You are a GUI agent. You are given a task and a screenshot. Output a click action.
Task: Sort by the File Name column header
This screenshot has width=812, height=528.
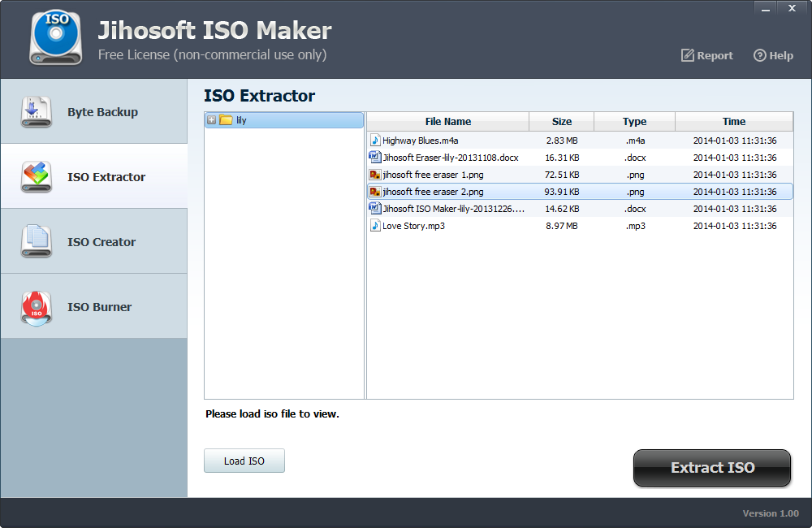448,121
